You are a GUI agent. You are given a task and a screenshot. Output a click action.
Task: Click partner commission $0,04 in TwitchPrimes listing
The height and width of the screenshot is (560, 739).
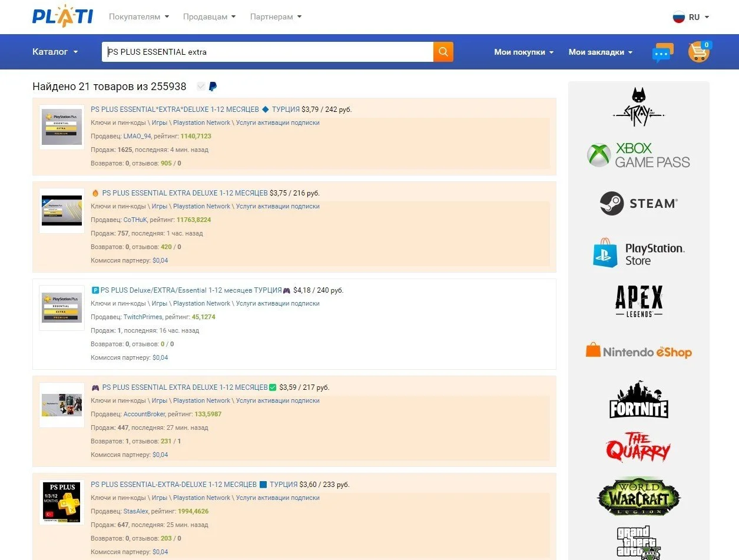coord(160,357)
